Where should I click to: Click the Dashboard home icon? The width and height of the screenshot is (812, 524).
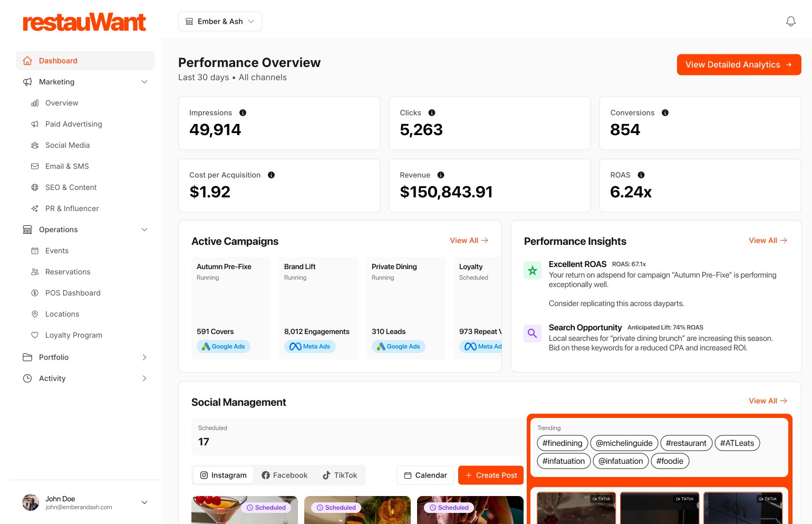pyautogui.click(x=27, y=61)
